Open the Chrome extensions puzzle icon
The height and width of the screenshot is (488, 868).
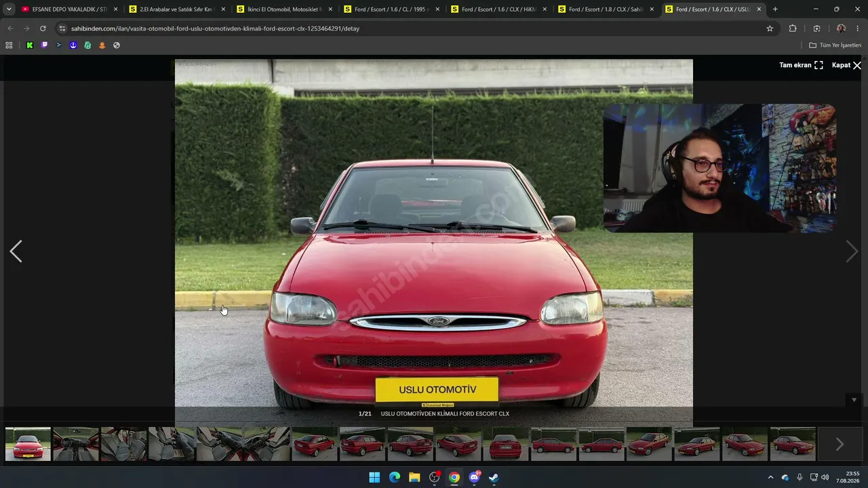tap(793, 28)
